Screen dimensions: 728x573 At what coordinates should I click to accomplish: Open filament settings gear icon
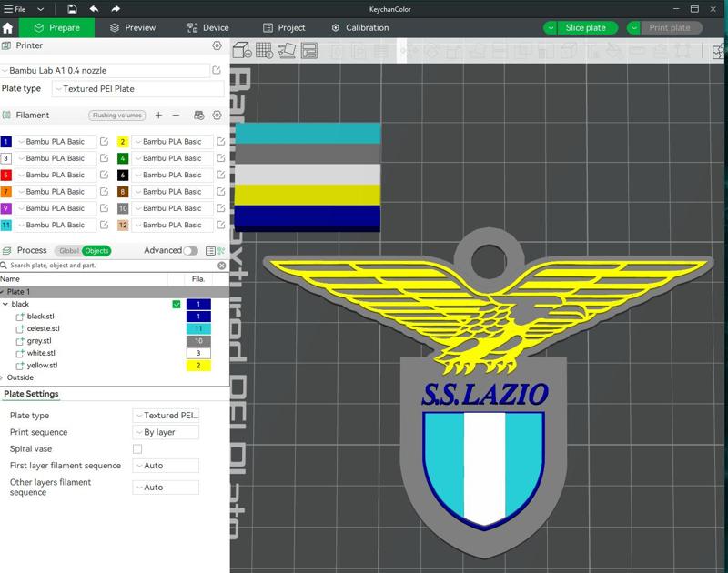click(x=217, y=116)
